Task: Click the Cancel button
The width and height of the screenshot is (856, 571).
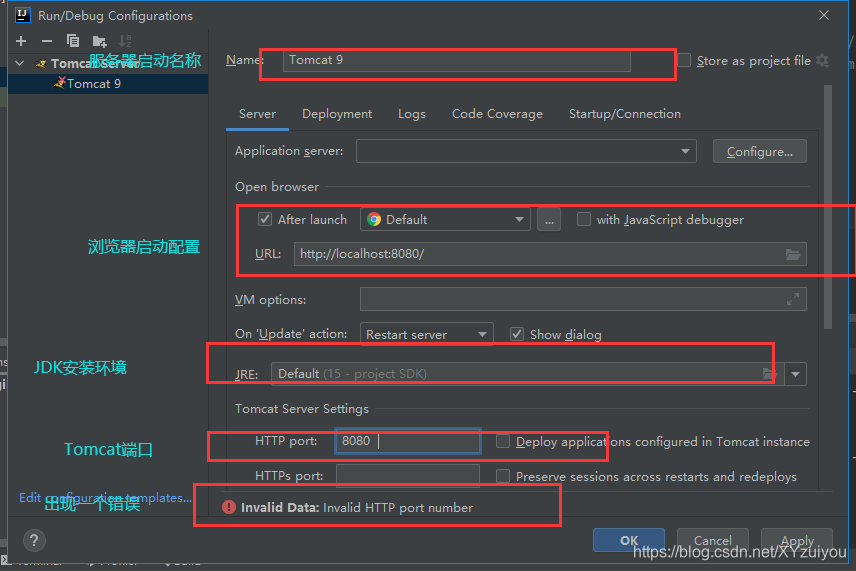Action: click(x=712, y=540)
